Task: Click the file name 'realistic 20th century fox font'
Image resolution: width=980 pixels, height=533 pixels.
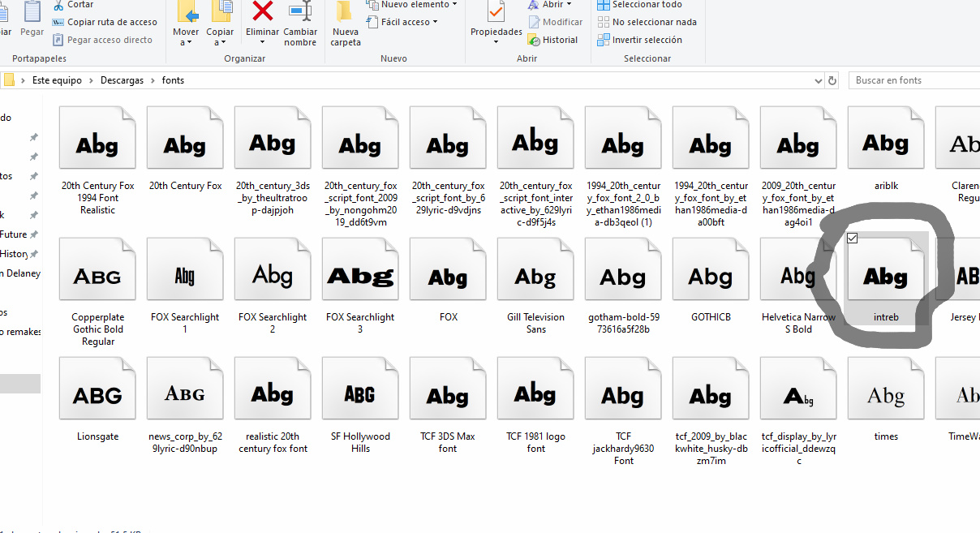Action: (x=273, y=442)
